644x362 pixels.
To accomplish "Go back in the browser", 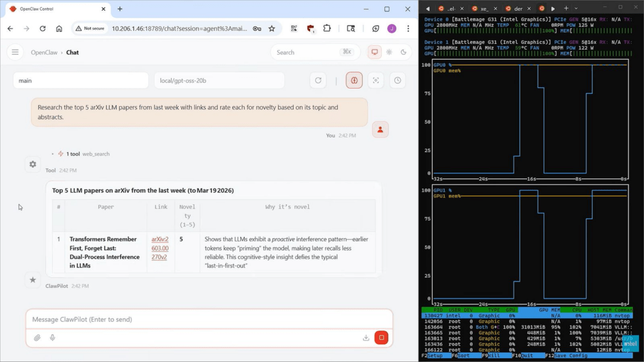I will 10,28.
